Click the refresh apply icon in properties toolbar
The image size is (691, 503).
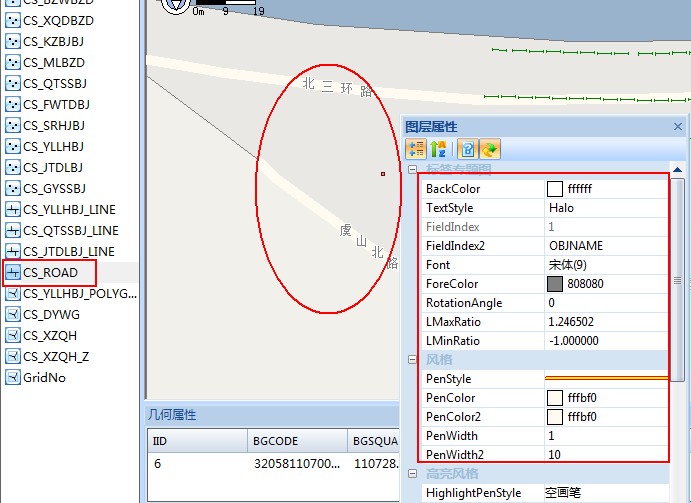[x=490, y=149]
